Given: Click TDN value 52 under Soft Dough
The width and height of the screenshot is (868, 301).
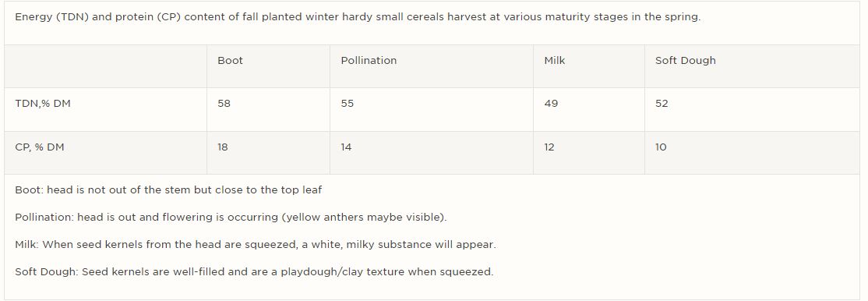Looking at the screenshot, I should [x=662, y=104].
